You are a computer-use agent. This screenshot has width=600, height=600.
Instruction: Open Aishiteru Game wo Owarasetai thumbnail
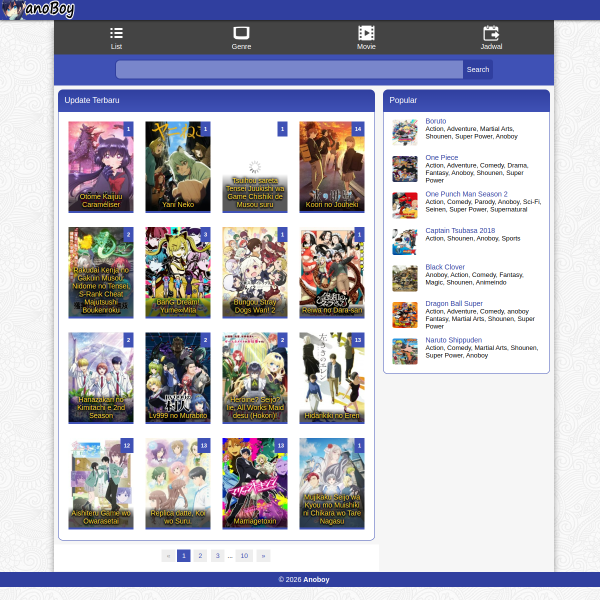click(x=101, y=484)
